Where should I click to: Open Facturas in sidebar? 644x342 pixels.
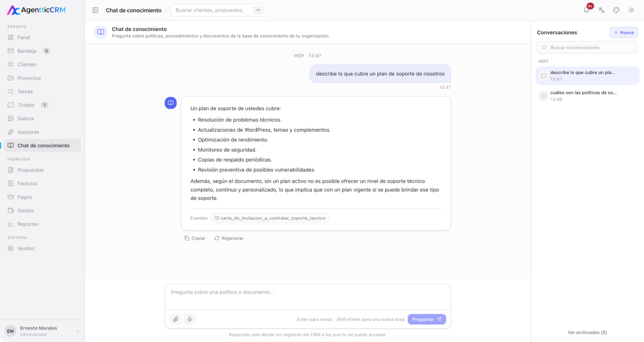(42, 184)
